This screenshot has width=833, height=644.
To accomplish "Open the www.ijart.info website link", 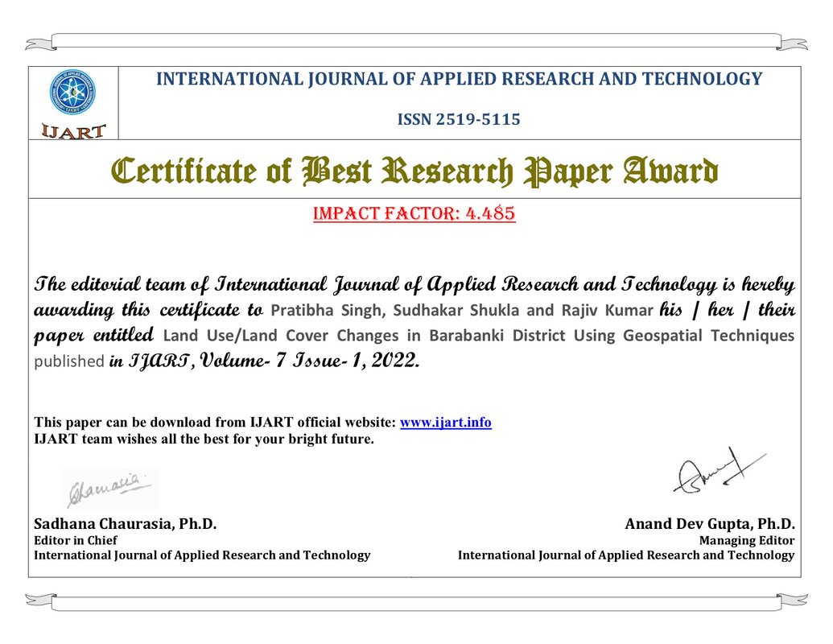I will click(x=445, y=423).
